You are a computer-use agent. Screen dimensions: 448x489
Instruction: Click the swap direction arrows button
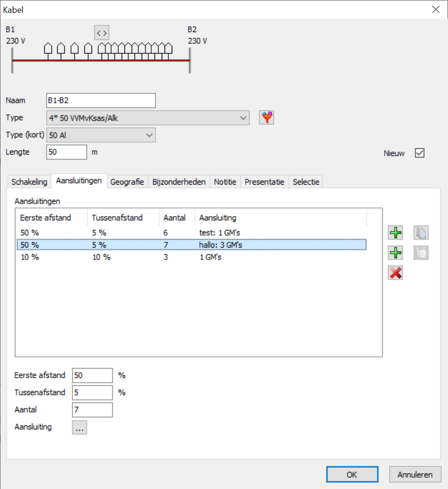pyautogui.click(x=101, y=33)
